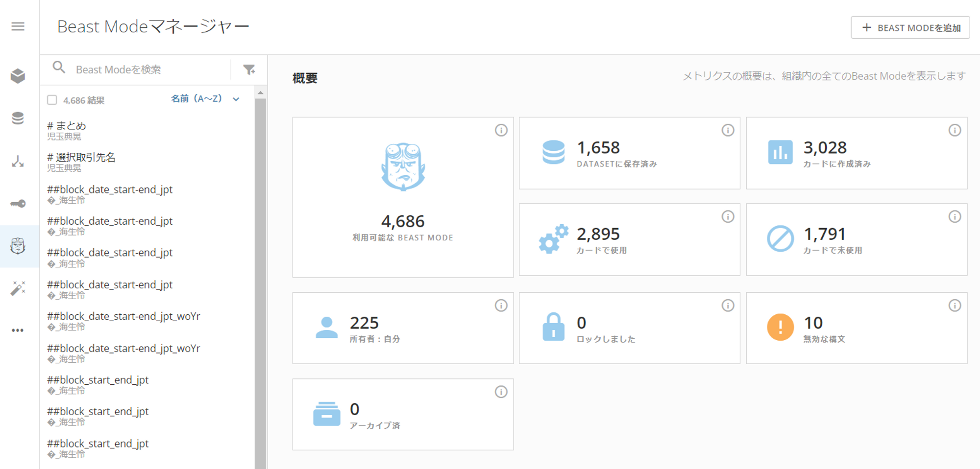Open the magic wand tools icon in sidebar
The image size is (980, 469).
(x=18, y=288)
